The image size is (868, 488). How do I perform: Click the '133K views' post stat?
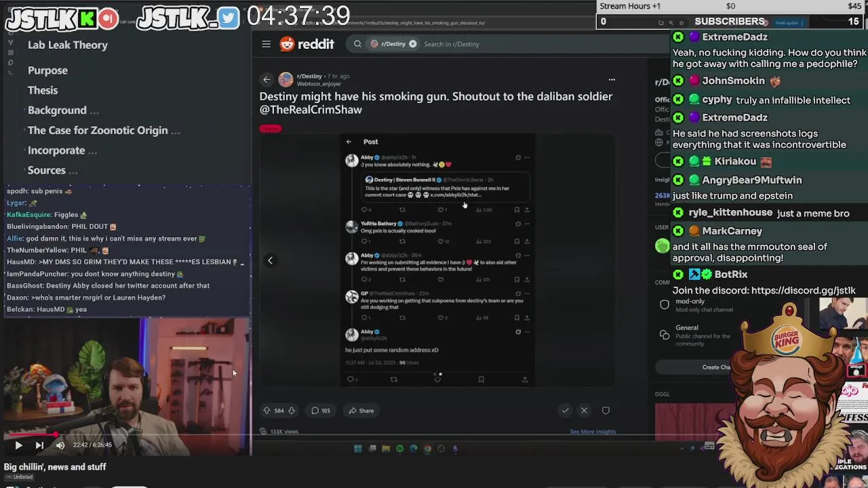(x=280, y=431)
